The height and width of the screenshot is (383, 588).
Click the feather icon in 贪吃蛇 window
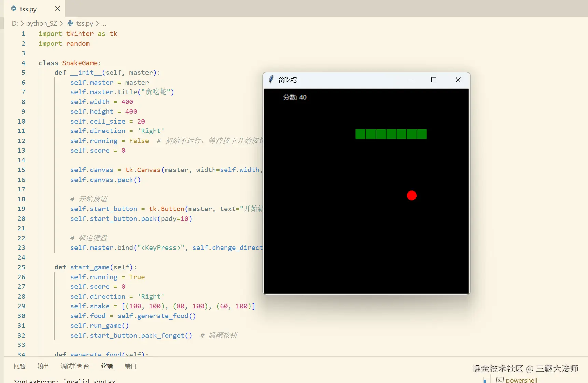271,80
